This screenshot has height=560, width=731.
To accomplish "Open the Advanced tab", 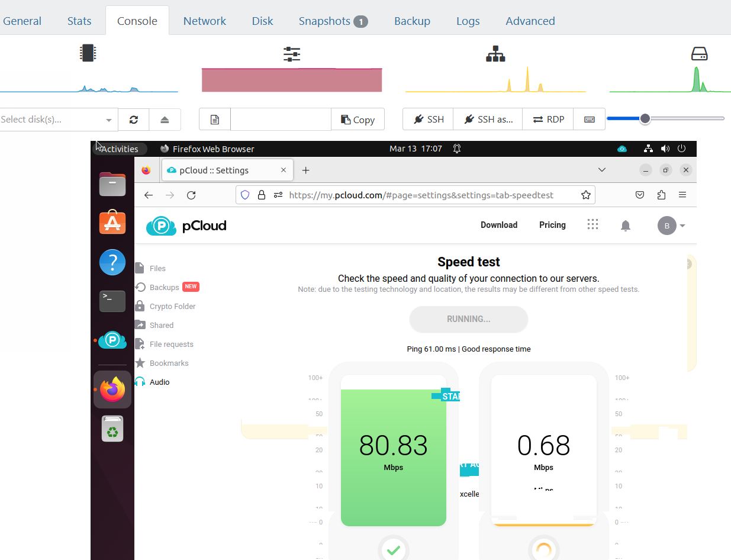I will click(530, 21).
